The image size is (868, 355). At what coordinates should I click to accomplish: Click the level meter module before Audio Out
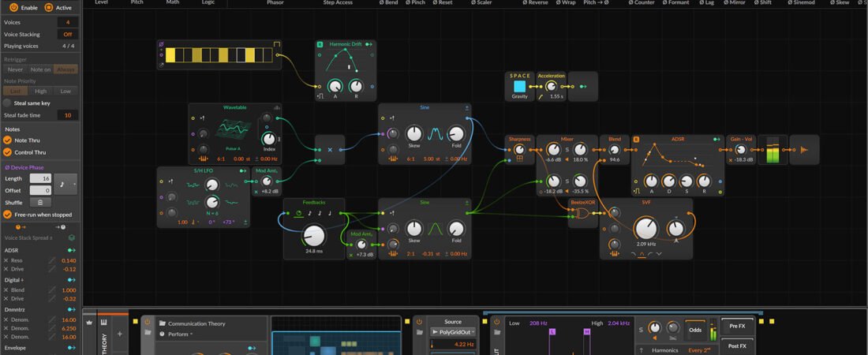click(772, 150)
